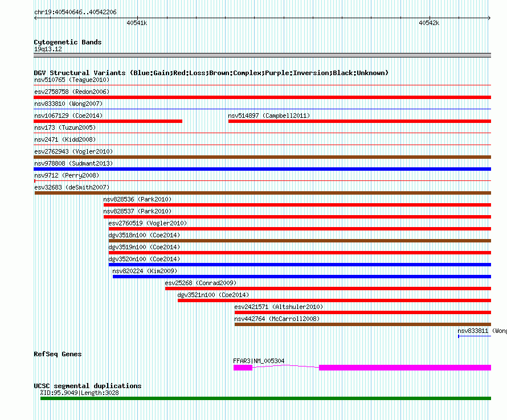Select the esv2758758 (Redon2006) red bar
Screen dimensions: 507x420
pyautogui.click(x=262, y=97)
